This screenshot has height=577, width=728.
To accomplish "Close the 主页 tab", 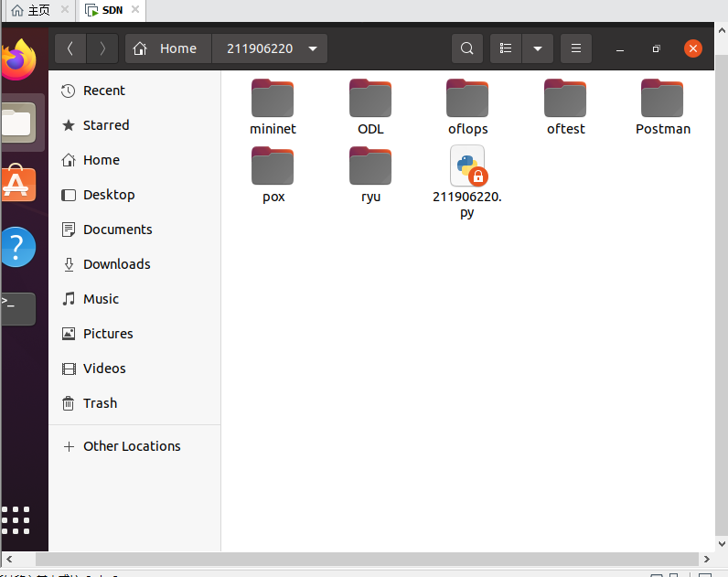I will [65, 9].
